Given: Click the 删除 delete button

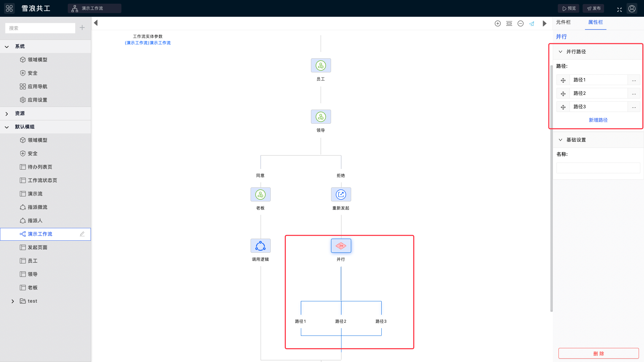Looking at the screenshot, I should pyautogui.click(x=599, y=354).
